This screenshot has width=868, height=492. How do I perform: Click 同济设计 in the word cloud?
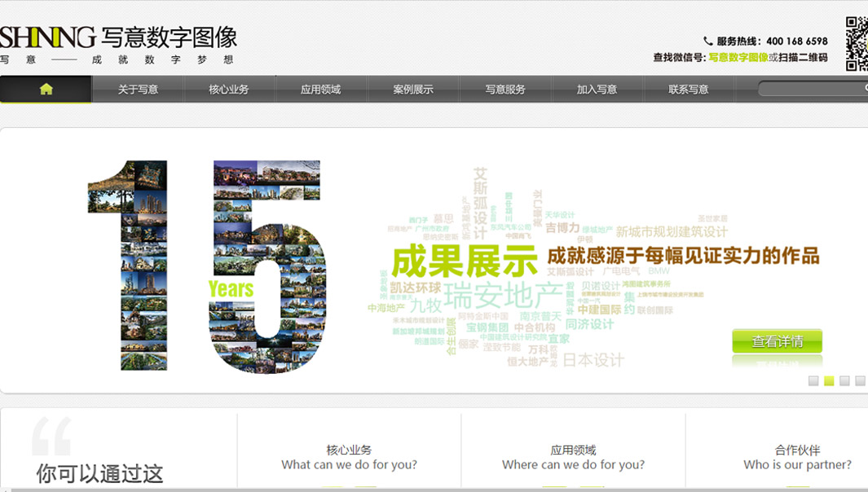589,323
